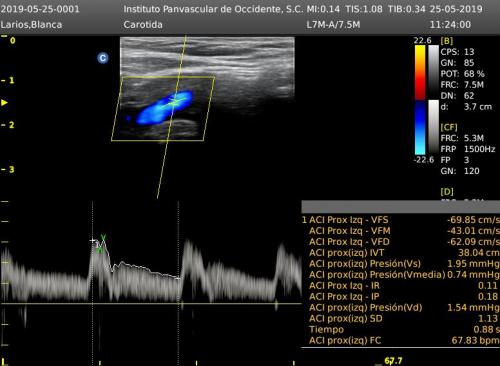Select the [D] Doppler settings label

point(447,192)
